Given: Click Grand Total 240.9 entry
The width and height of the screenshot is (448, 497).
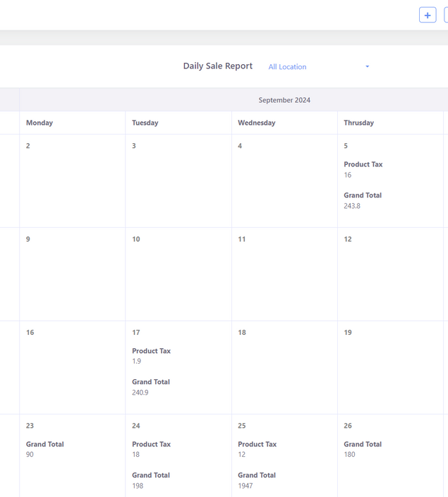Looking at the screenshot, I should (151, 387).
